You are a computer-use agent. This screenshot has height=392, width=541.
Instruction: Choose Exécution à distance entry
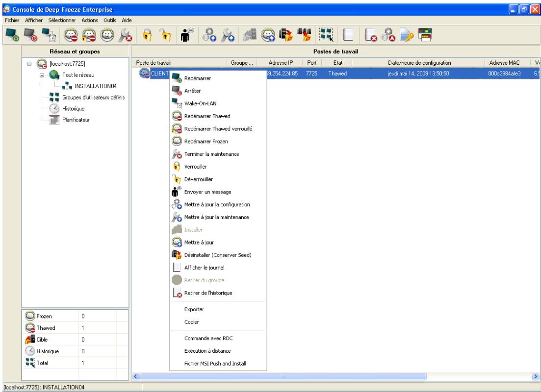218,351
